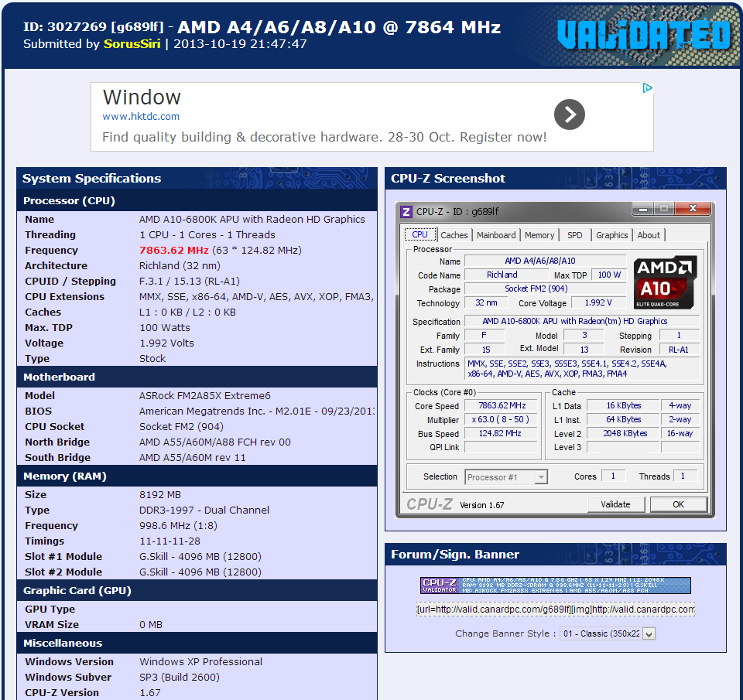Click the Forum/Sign. Banner panel heading
Screen dimensions: 743x700
tap(455, 554)
